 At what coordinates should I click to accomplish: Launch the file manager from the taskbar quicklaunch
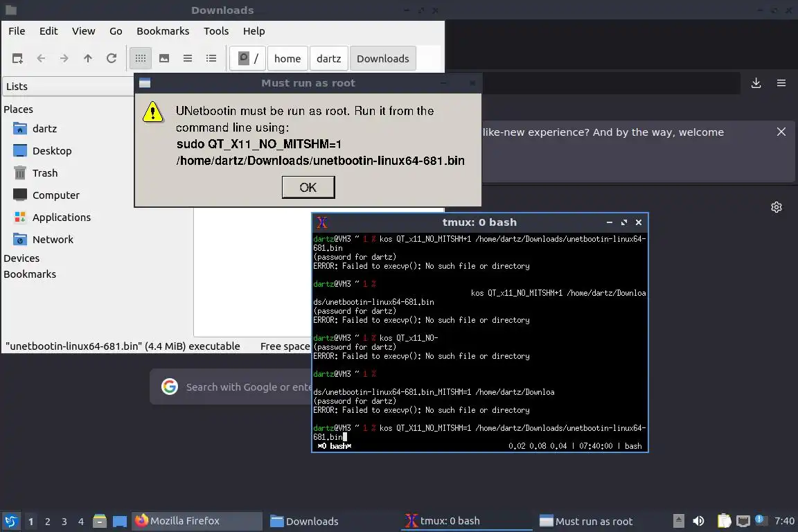(100, 522)
